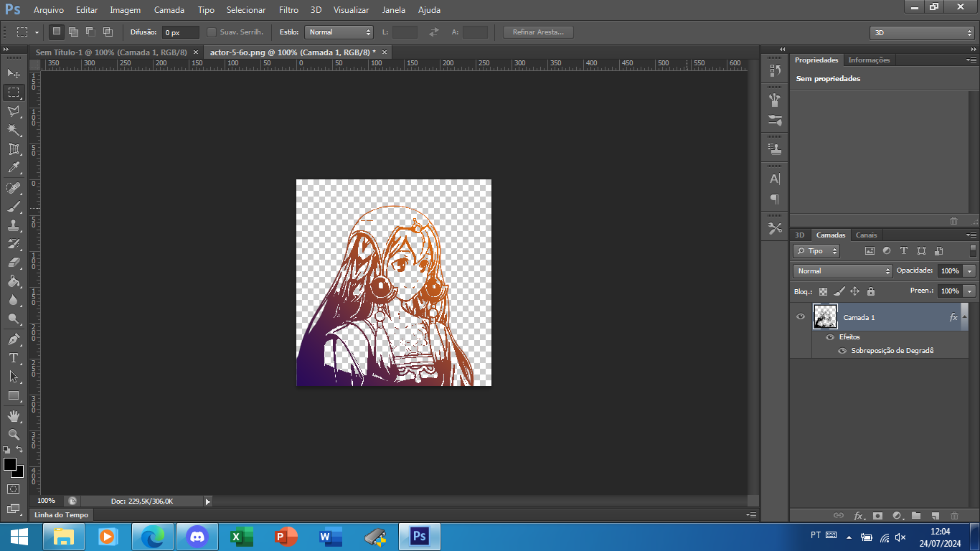Select the Rectangular Marquee tool

[x=14, y=93]
